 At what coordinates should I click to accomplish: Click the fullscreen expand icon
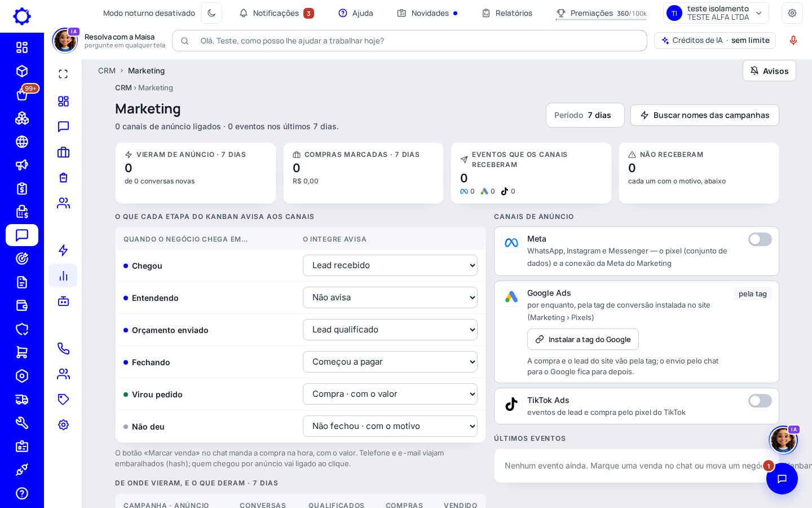(x=63, y=74)
